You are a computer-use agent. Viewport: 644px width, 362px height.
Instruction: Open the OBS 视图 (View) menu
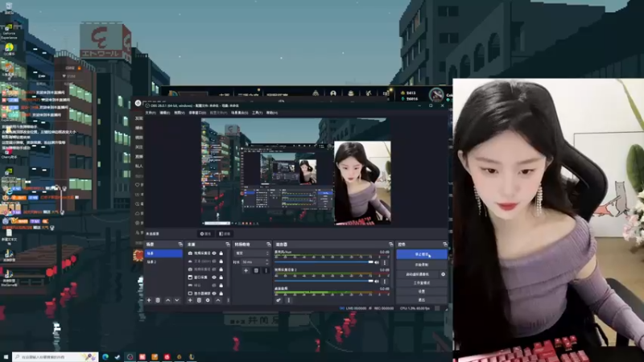tap(180, 113)
